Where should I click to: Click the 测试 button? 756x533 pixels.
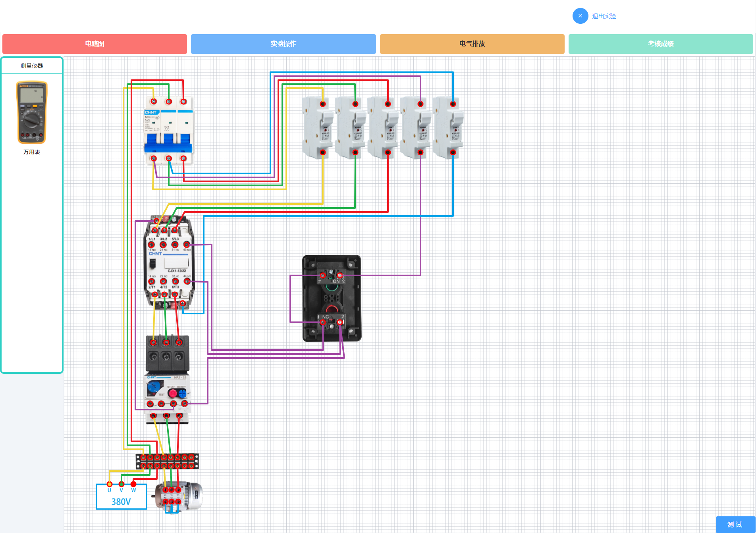pos(735,524)
